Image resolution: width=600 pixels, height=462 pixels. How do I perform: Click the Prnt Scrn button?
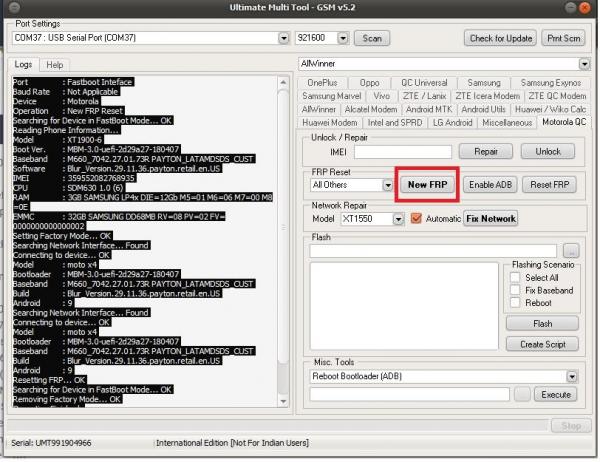[x=563, y=38]
